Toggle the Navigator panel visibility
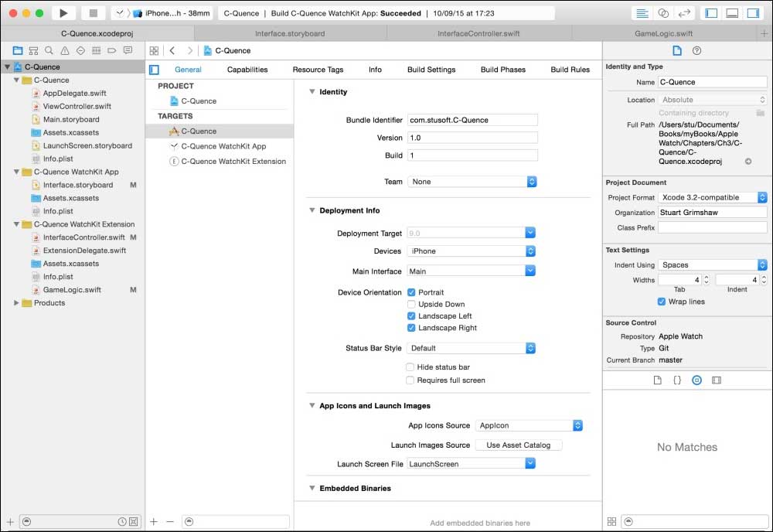The width and height of the screenshot is (773, 532). tap(711, 13)
